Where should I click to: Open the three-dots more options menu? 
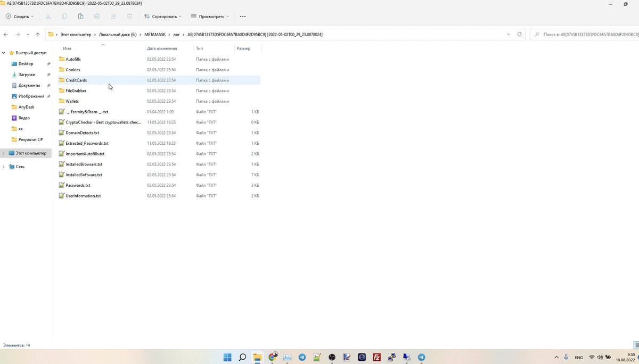tap(243, 16)
